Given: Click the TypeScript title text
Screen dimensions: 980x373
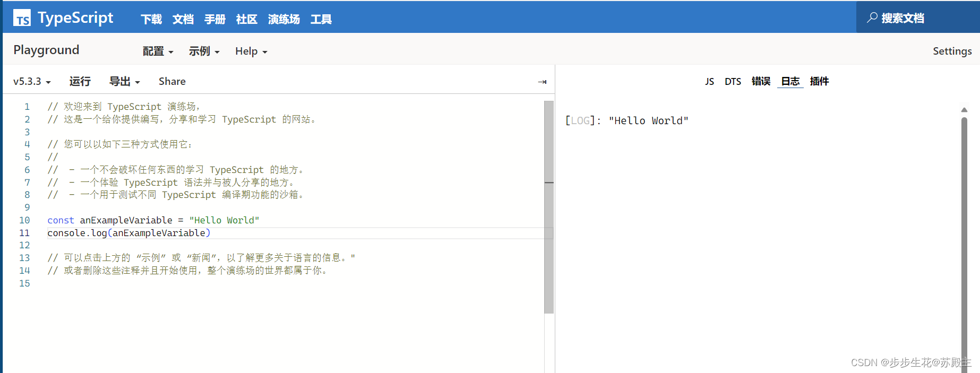Looking at the screenshot, I should click(75, 18).
